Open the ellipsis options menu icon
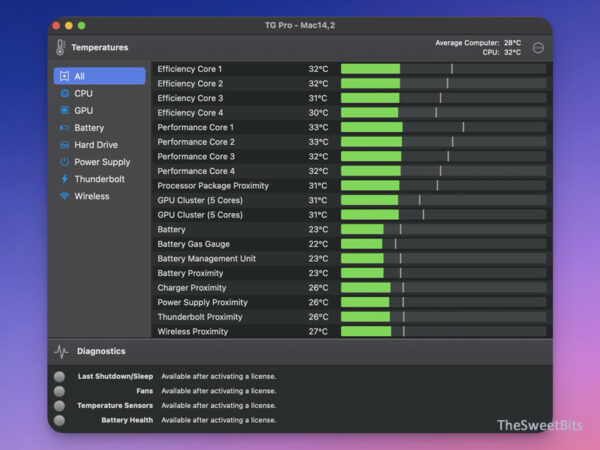600x450 pixels. tap(538, 48)
